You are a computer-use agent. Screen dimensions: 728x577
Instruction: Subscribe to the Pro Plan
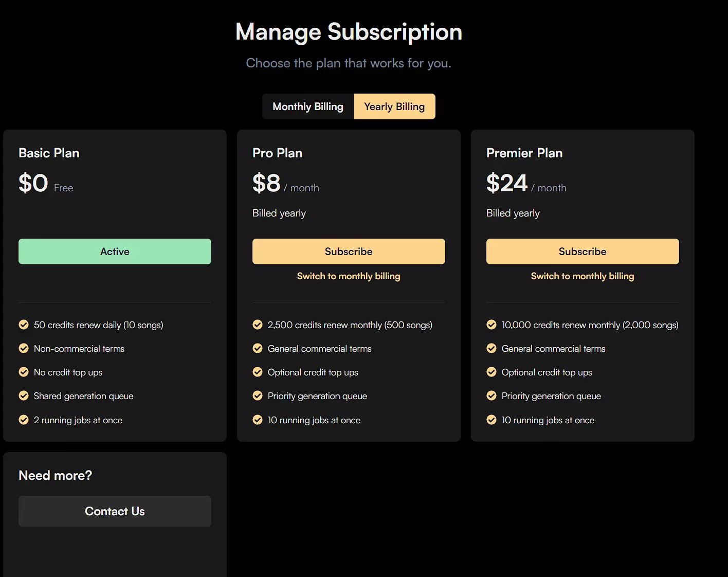pos(349,251)
